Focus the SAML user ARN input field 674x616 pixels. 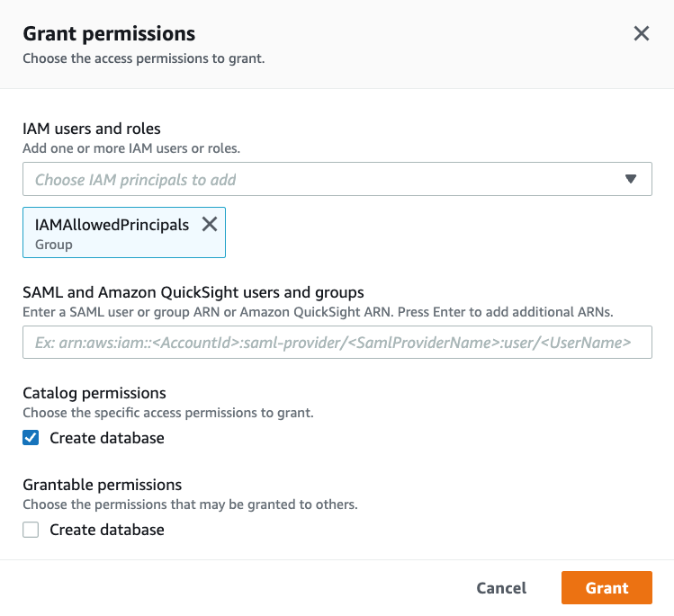click(337, 343)
